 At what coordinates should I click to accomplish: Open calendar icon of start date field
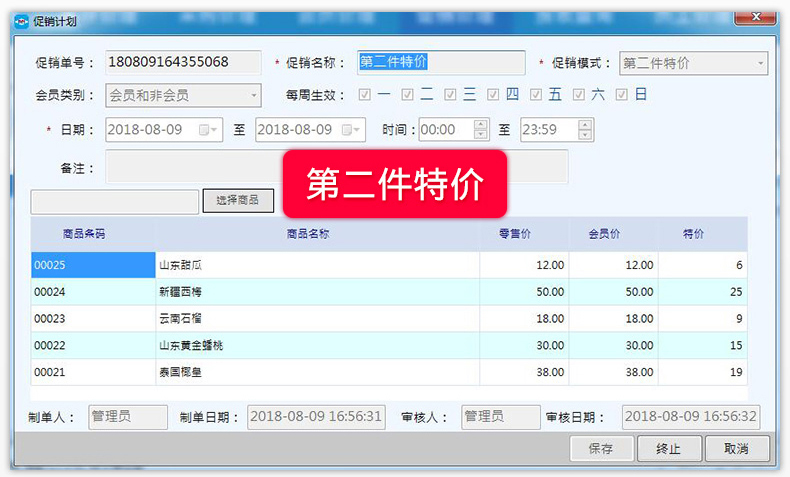point(204,130)
